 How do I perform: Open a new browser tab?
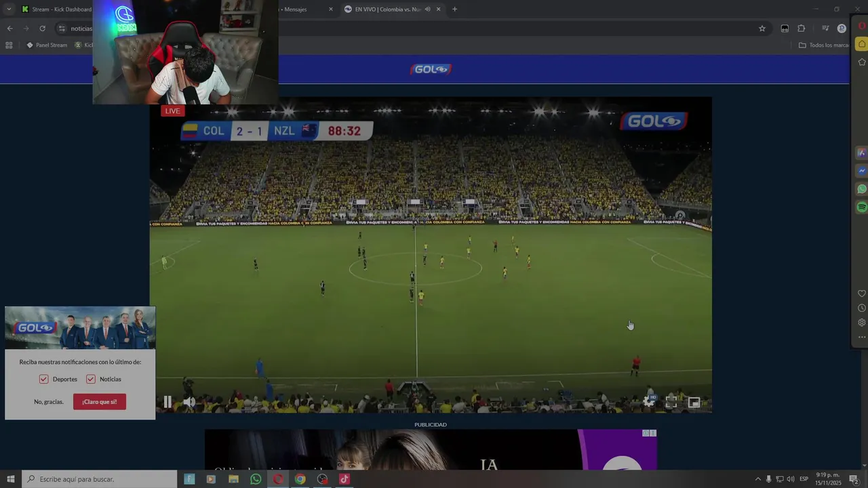point(454,9)
